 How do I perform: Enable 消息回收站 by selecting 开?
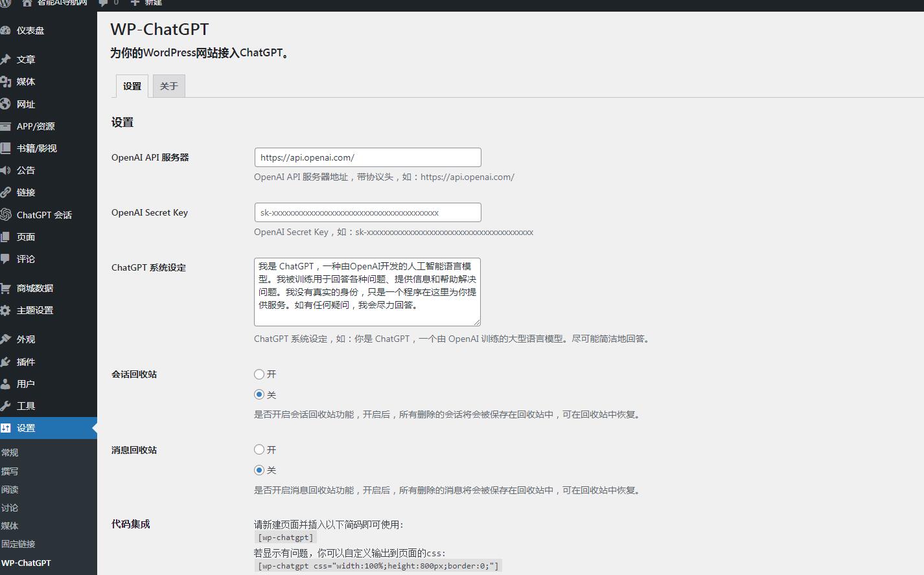click(259, 449)
